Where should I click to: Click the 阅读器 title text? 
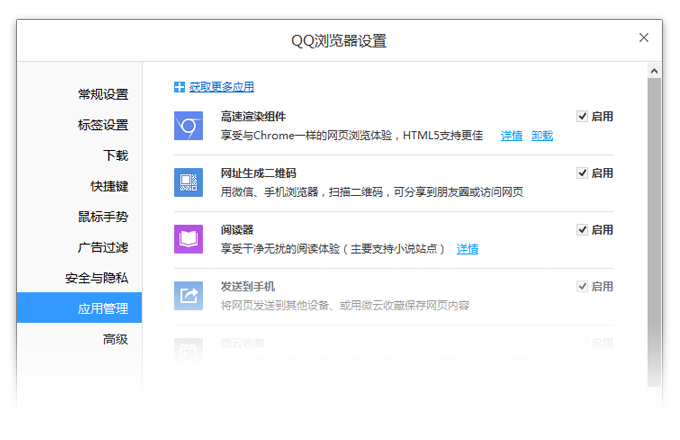point(237,230)
